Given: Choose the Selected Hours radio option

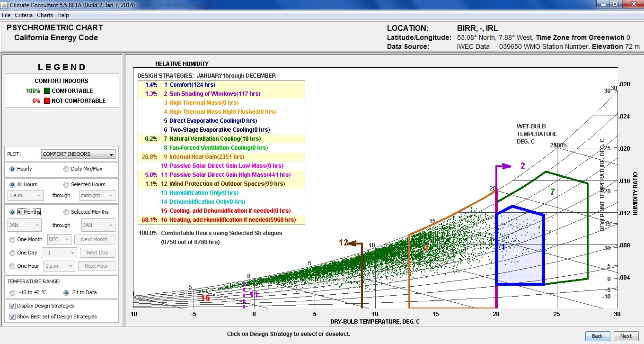Looking at the screenshot, I should click(66, 185).
